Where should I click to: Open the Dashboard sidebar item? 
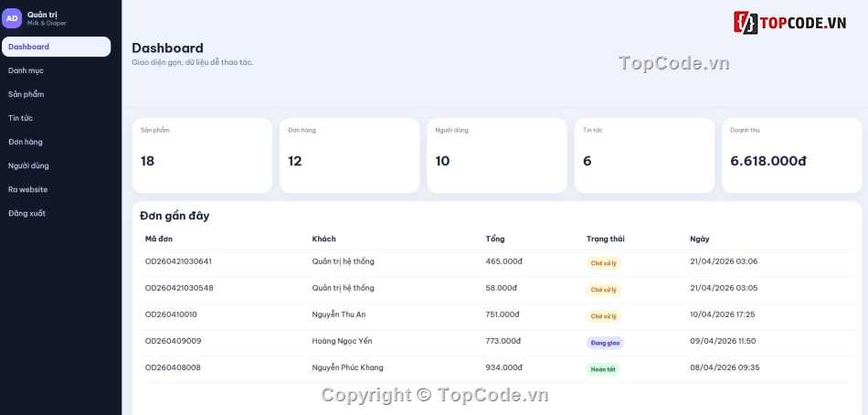56,47
